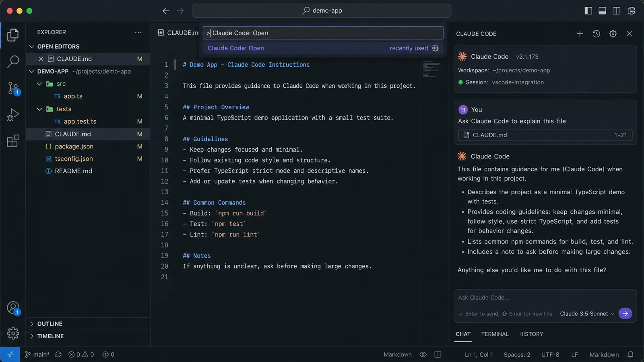Click the Markdown label left of eye icon
Screen dimensions: 644x362
tap(397, 354)
